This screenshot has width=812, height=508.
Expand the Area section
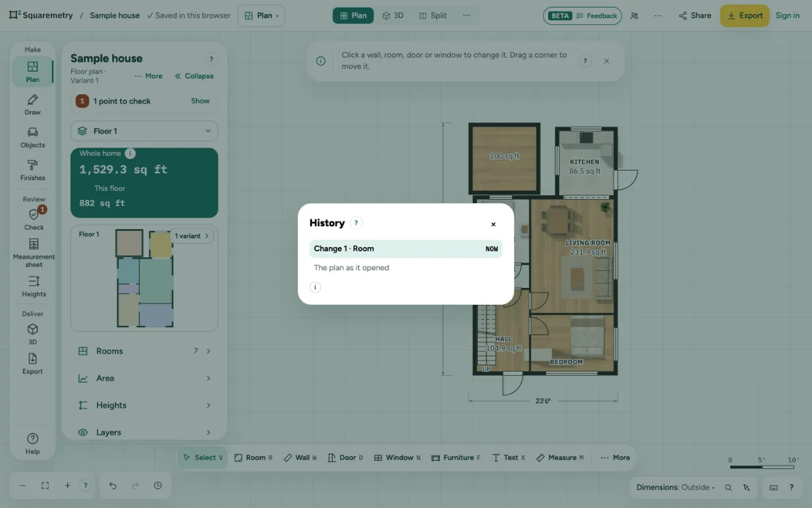tap(144, 378)
